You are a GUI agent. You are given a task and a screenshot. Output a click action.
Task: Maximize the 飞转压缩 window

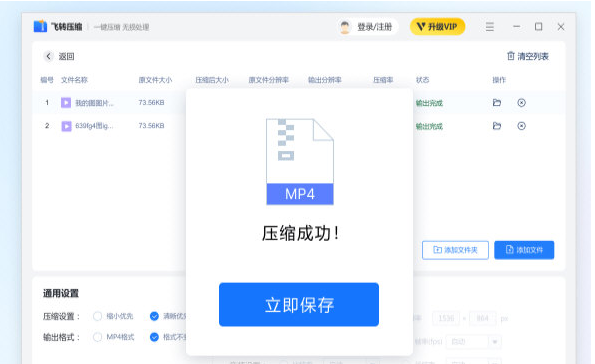point(538,27)
